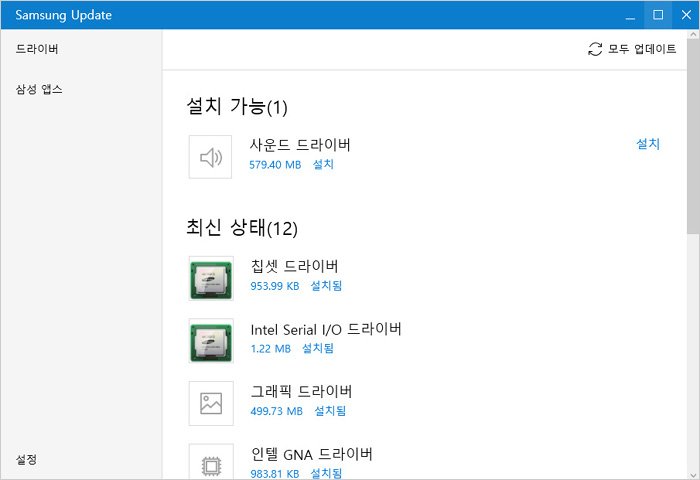Viewport: 700px width, 480px height.
Task: Maximize the Samsung Update window
Action: 658,15
